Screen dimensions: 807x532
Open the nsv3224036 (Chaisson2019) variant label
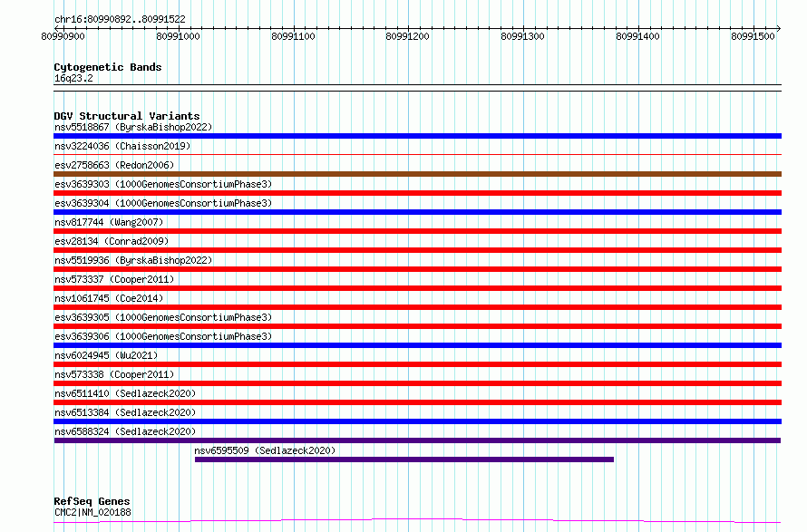(x=122, y=146)
